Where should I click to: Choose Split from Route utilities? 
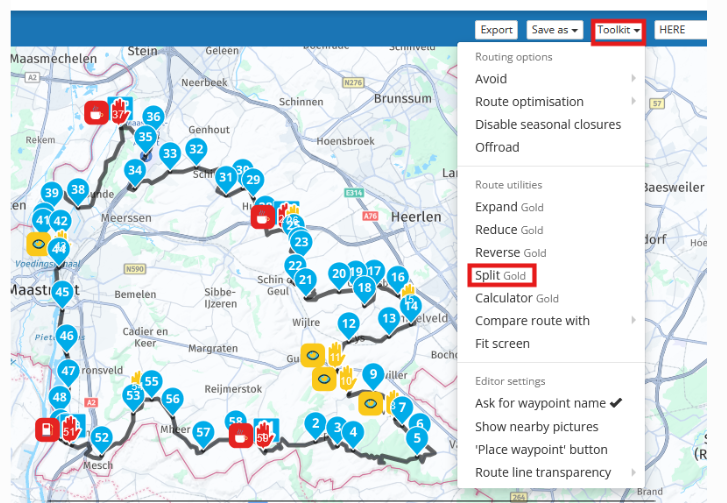pyautogui.click(x=501, y=275)
